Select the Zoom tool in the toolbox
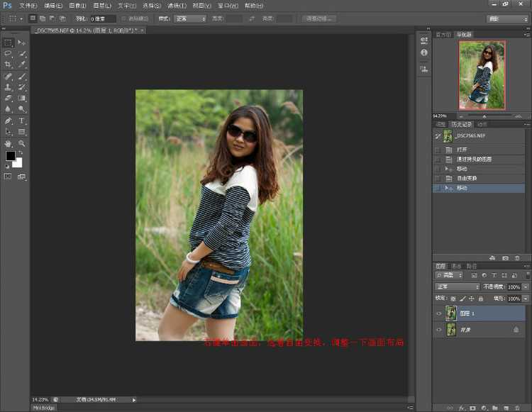The width and height of the screenshot is (532, 412). 22,143
